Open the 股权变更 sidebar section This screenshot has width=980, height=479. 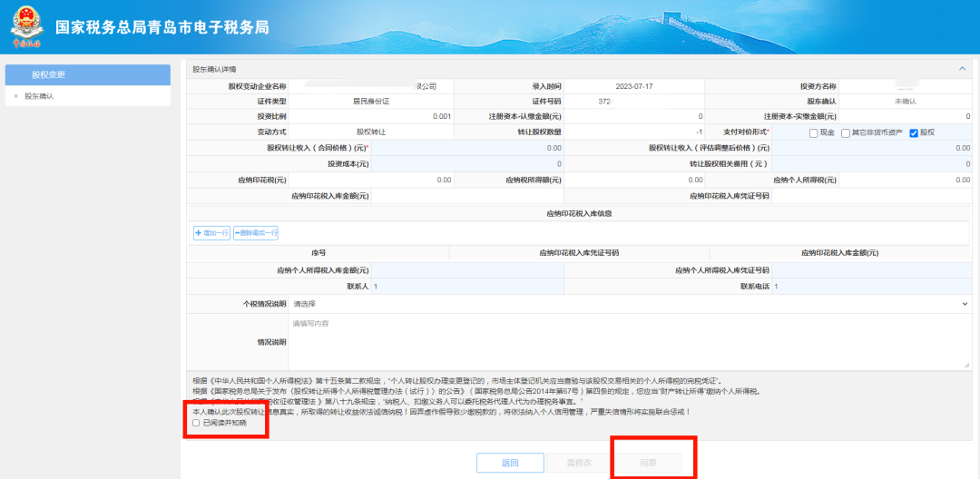pyautogui.click(x=88, y=75)
